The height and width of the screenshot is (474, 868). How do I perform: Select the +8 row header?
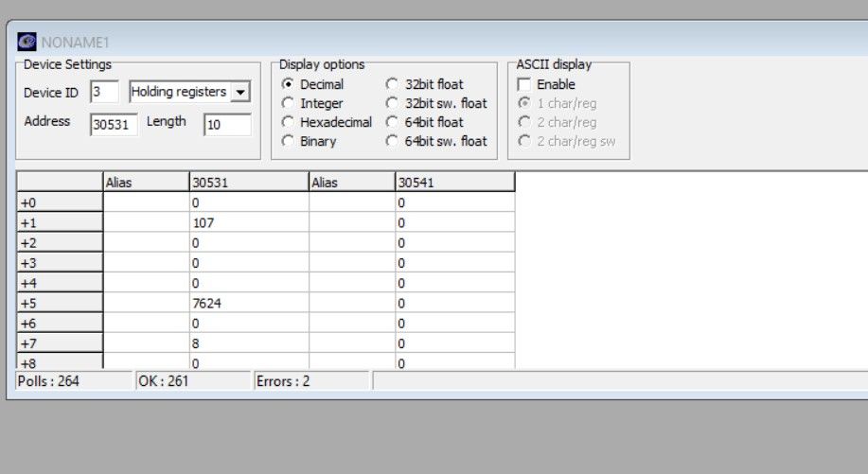coord(60,361)
